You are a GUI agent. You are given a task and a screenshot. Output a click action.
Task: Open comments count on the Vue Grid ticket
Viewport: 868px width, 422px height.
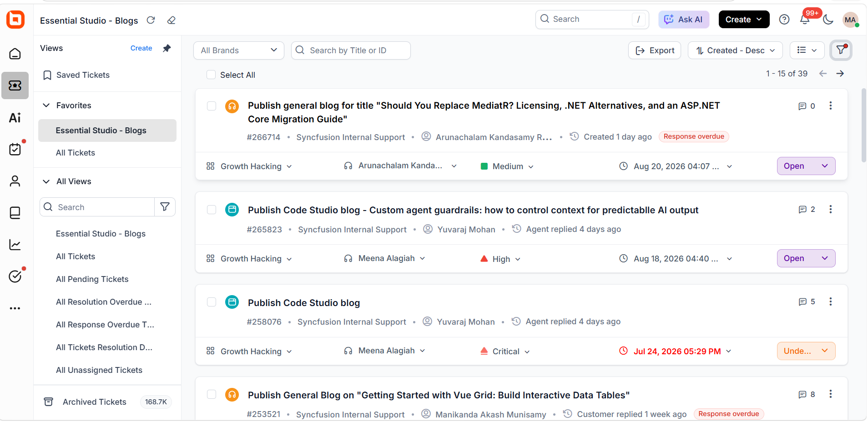click(x=807, y=394)
